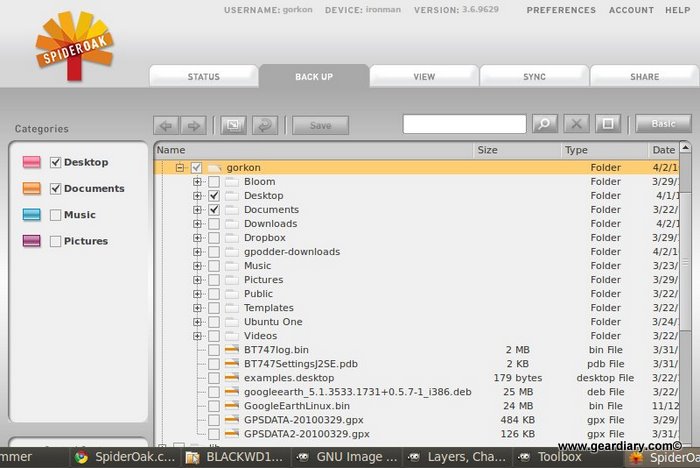Expand the gpodder-downloads folder node
Screen dimensions: 700x468
197,252
